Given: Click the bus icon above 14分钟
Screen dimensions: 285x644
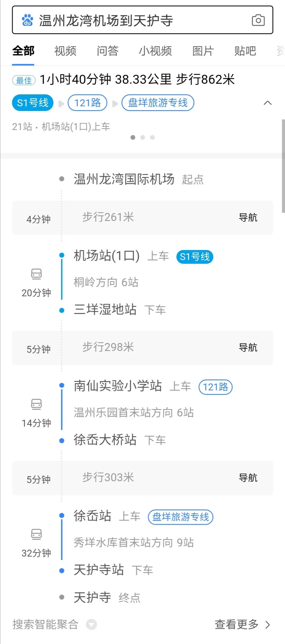Looking at the screenshot, I should pyautogui.click(x=36, y=404).
